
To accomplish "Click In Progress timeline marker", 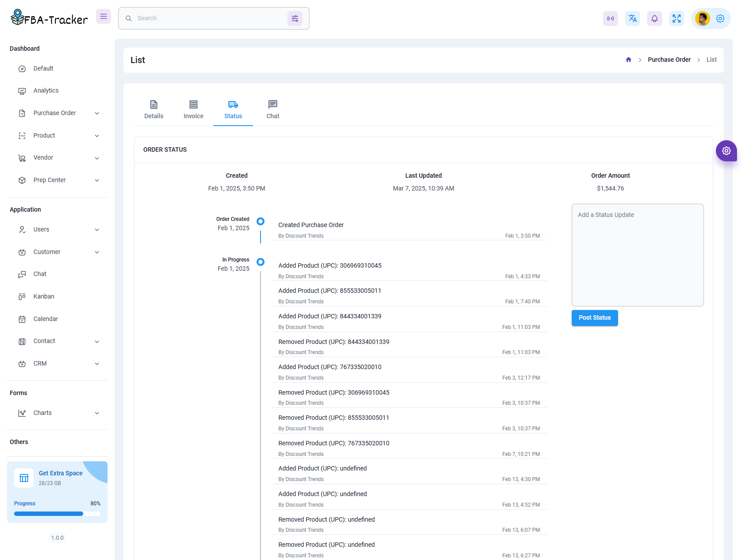I will tap(261, 262).
